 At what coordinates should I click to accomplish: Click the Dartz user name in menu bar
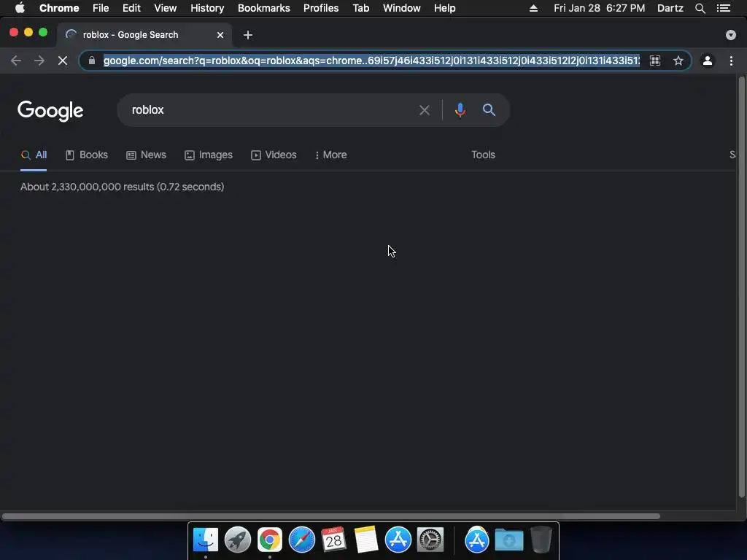coord(670,8)
